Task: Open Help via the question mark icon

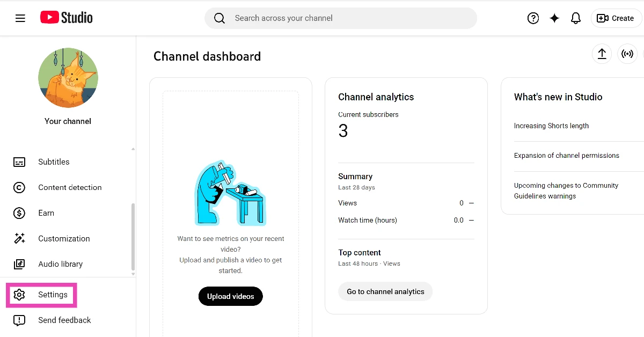Action: click(533, 18)
